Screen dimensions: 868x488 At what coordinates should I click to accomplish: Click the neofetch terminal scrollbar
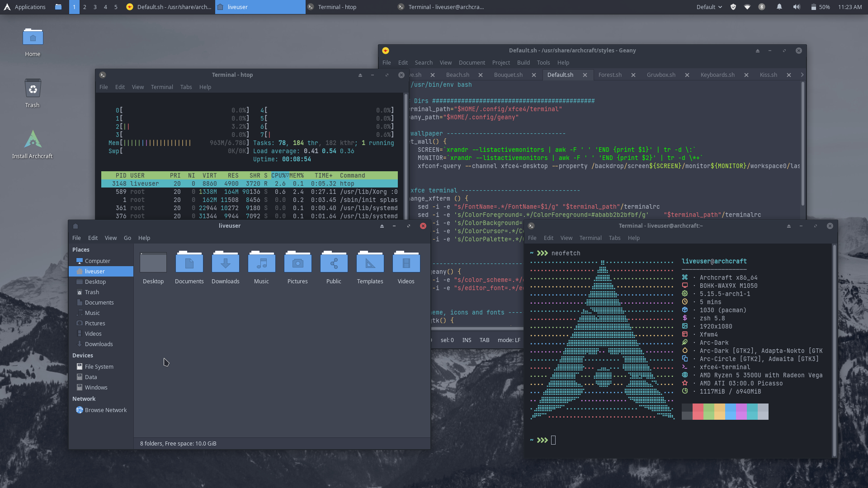click(834, 316)
